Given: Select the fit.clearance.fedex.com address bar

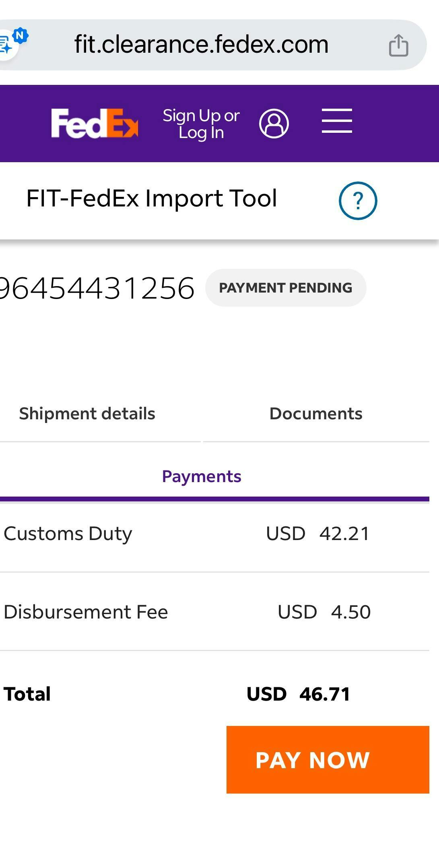Looking at the screenshot, I should click(201, 44).
